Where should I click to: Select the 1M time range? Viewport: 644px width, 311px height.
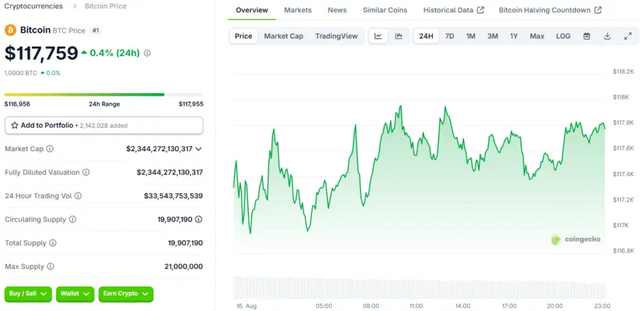coord(470,37)
